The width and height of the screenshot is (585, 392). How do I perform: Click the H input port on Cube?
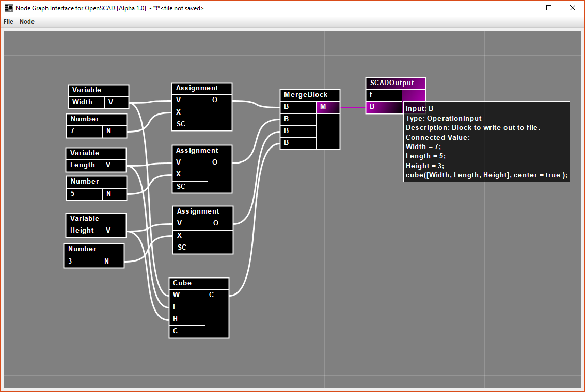[187, 319]
